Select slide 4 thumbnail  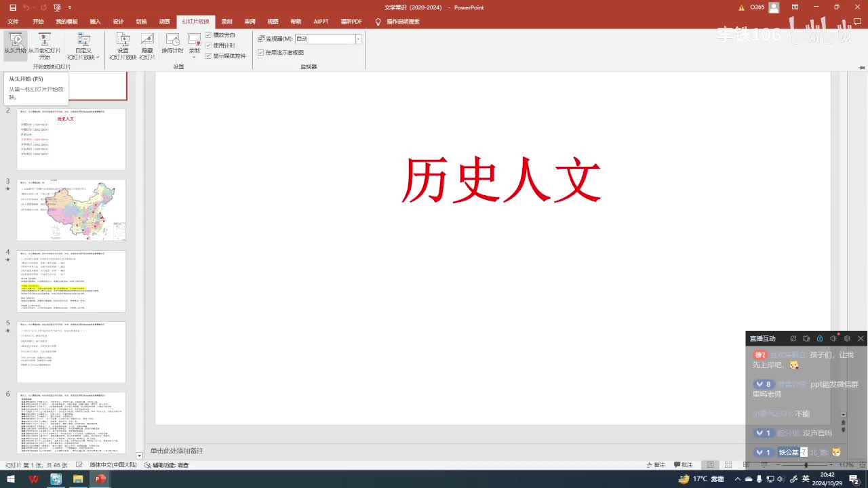point(71,281)
